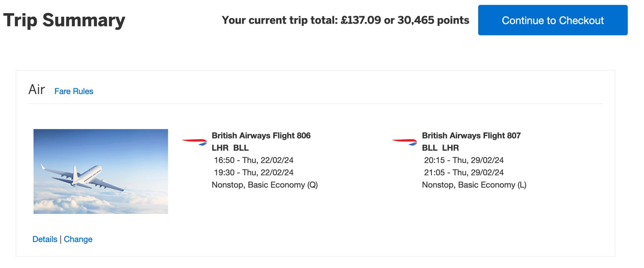
Task: Select the British Airways Flight 807 title
Action: (471, 136)
